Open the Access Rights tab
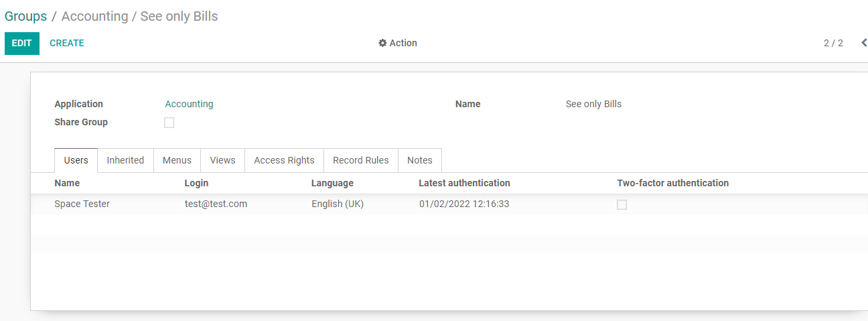Image resolution: width=868 pixels, height=321 pixels. [284, 160]
